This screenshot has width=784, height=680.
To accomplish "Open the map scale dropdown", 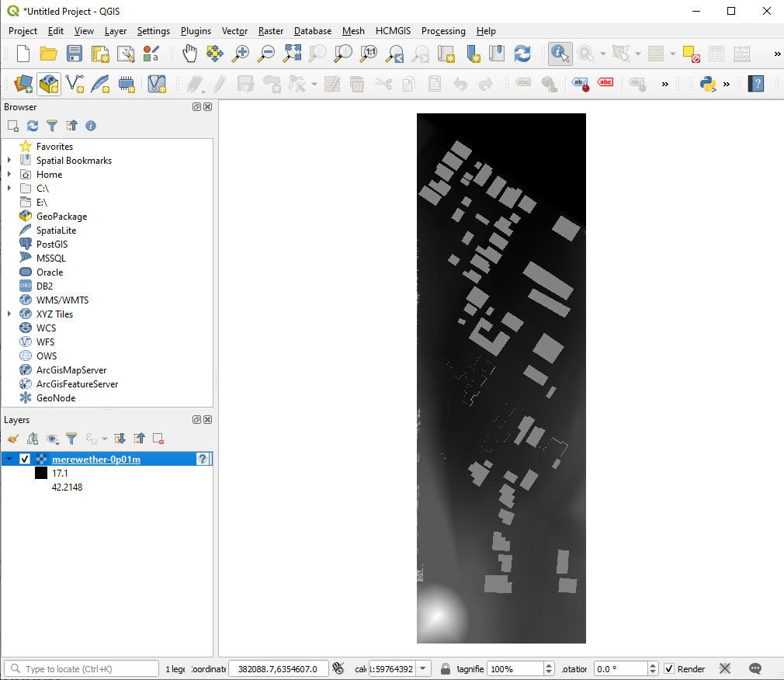I will (x=423, y=668).
